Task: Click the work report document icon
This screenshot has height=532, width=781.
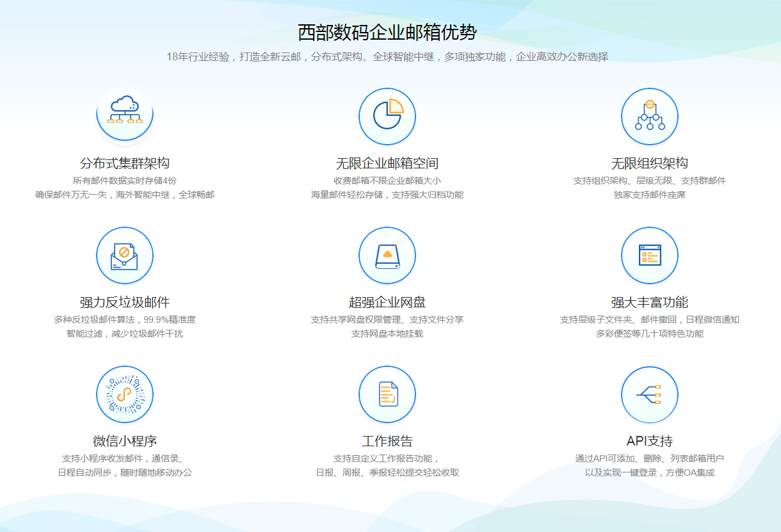Action: pos(387,394)
